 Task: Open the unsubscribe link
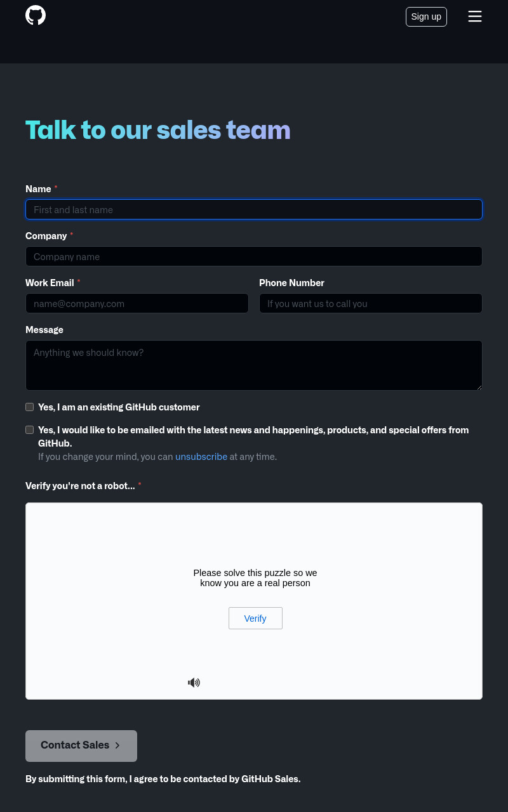pyautogui.click(x=201, y=457)
